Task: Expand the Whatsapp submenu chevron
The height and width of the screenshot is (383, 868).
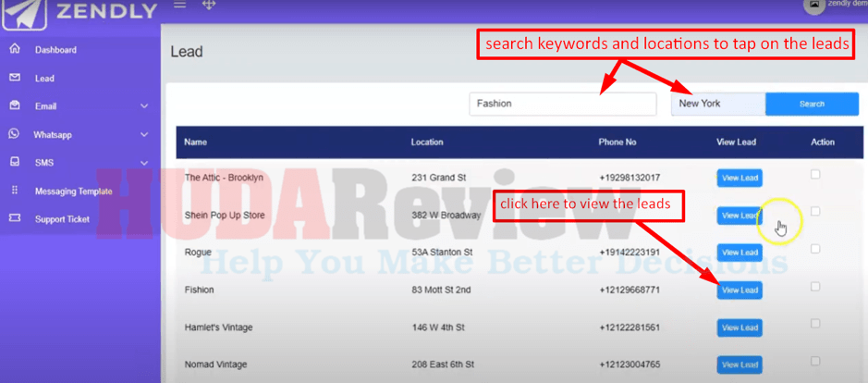Action: coord(144,135)
